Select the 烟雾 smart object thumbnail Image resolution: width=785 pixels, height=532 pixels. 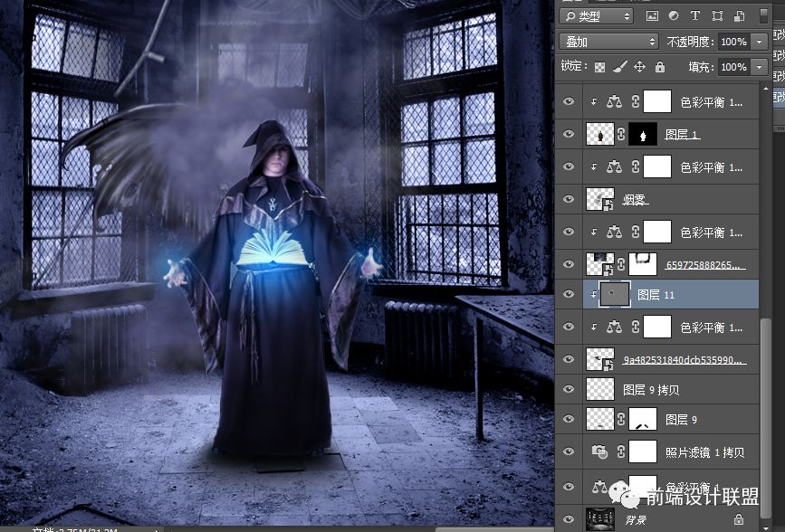pos(599,199)
